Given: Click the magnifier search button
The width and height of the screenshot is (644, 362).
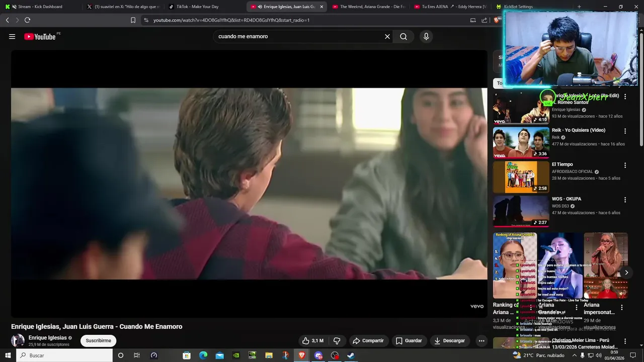Looking at the screenshot, I should [404, 37].
